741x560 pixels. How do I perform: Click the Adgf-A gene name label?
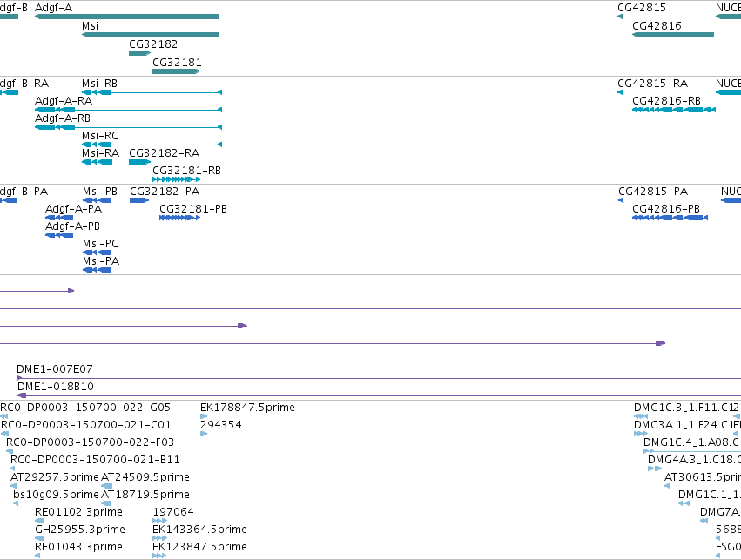(x=54, y=8)
